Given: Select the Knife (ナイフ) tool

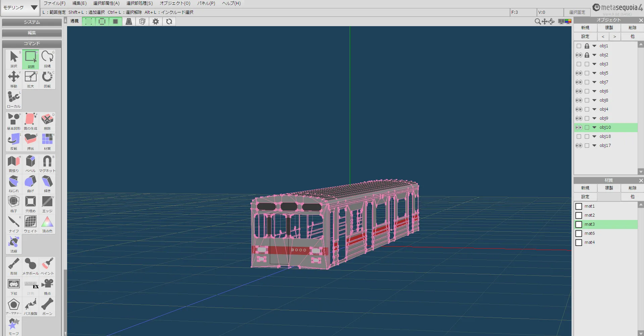Looking at the screenshot, I should point(14,224).
